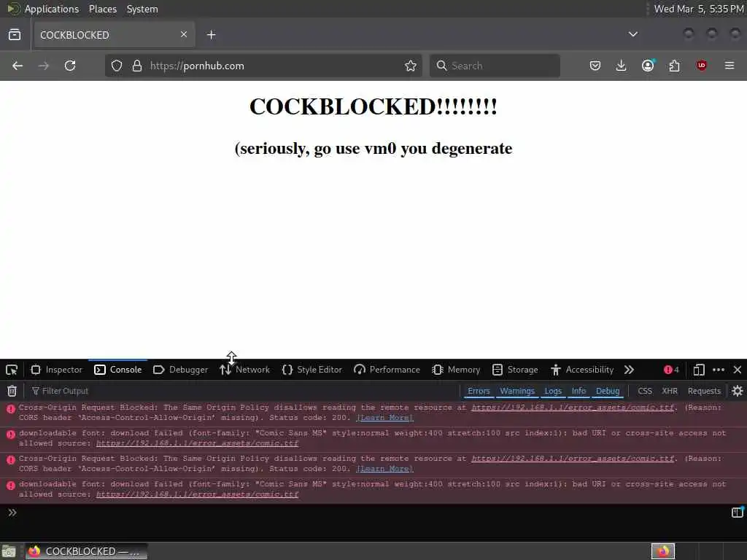Switch to the Debugger tab
747x560 pixels.
[x=181, y=370]
